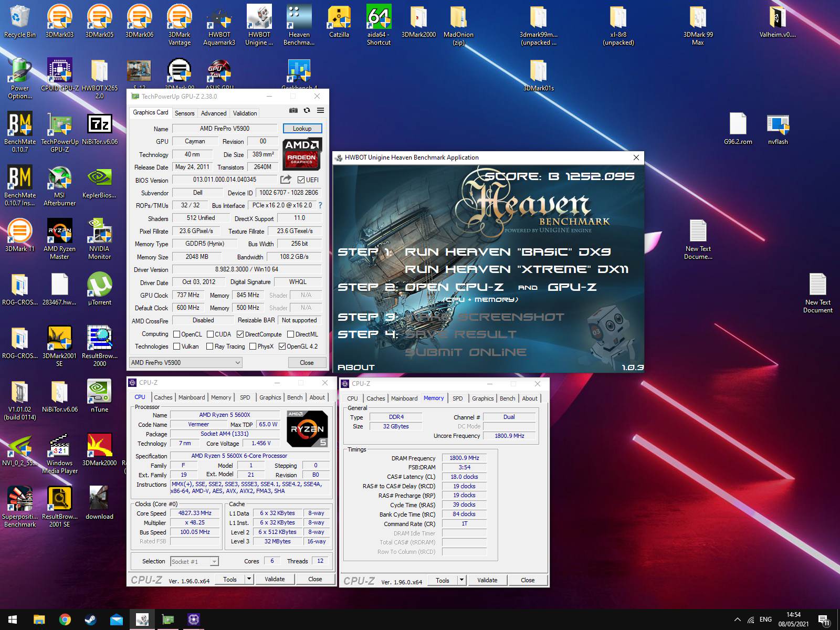Open the SPD tab in right CPU-Z window
Viewport: 840px width, 630px height.
pos(458,398)
